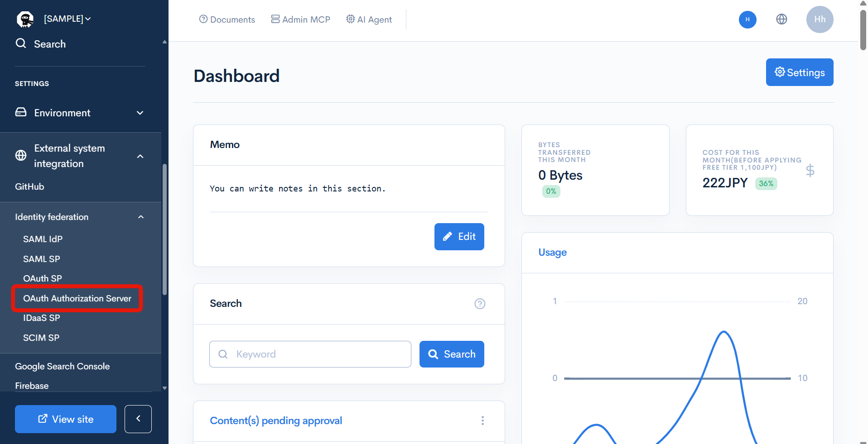This screenshot has width=868, height=444.
Task: Collapse sidebar with left chevron button
Action: click(138, 419)
